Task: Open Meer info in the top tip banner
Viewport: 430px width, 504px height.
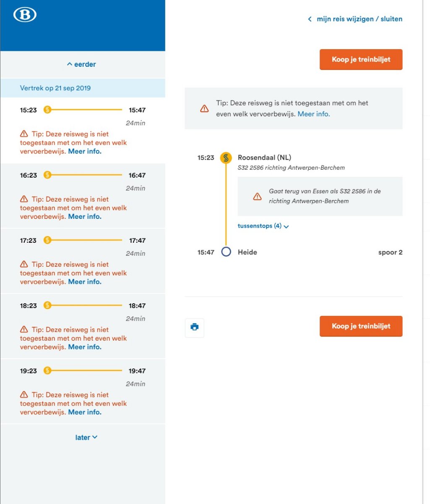Action: pos(313,114)
